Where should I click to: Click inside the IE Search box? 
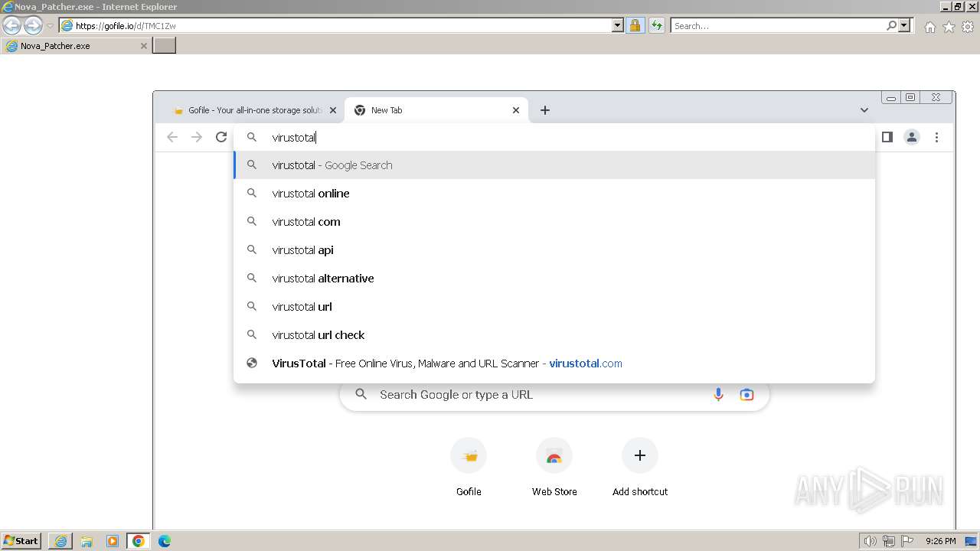778,25
